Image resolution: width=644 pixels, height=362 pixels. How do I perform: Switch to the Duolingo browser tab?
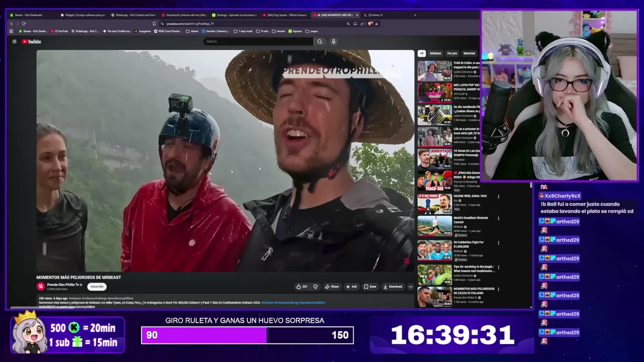tap(234, 15)
